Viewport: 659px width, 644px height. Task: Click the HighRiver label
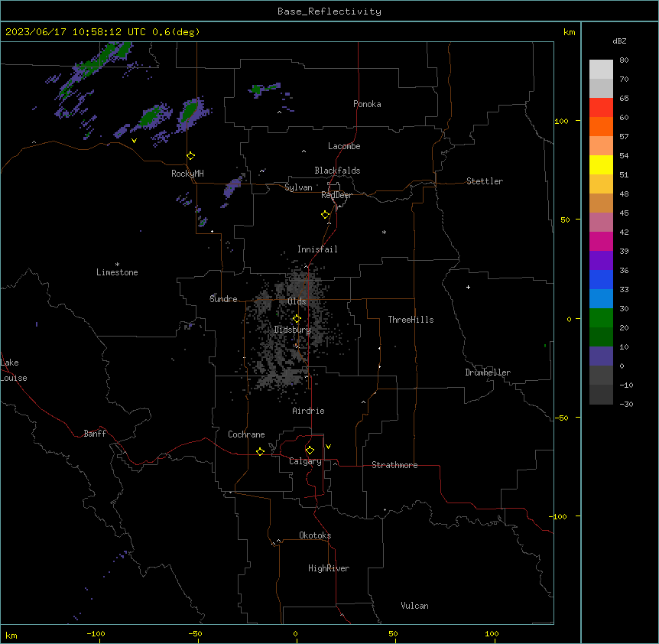coord(329,568)
